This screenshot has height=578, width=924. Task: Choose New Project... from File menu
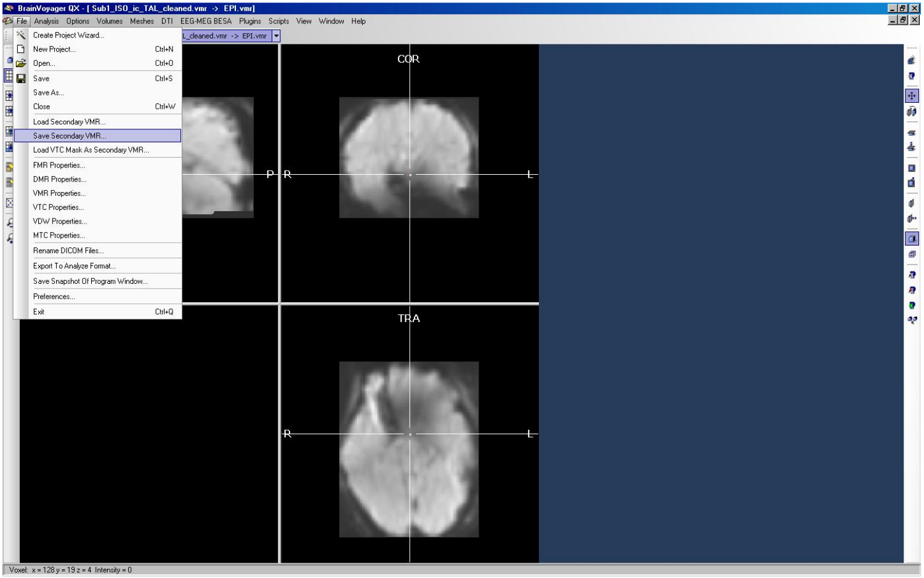click(x=97, y=49)
